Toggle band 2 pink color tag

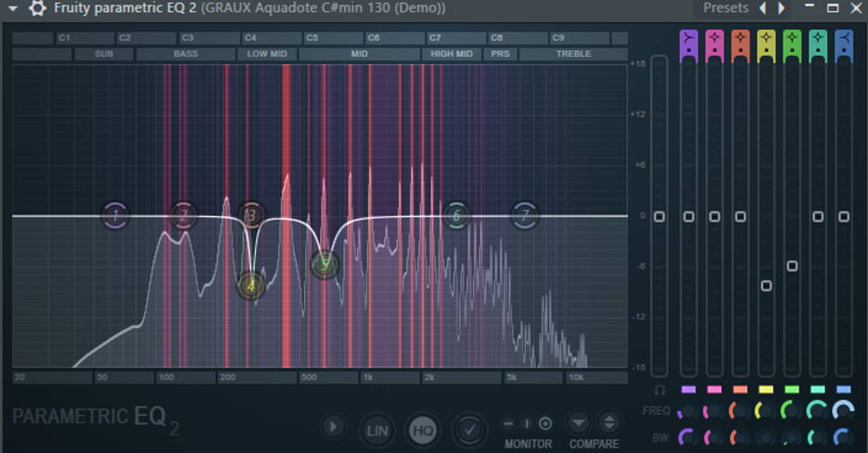[x=715, y=389]
